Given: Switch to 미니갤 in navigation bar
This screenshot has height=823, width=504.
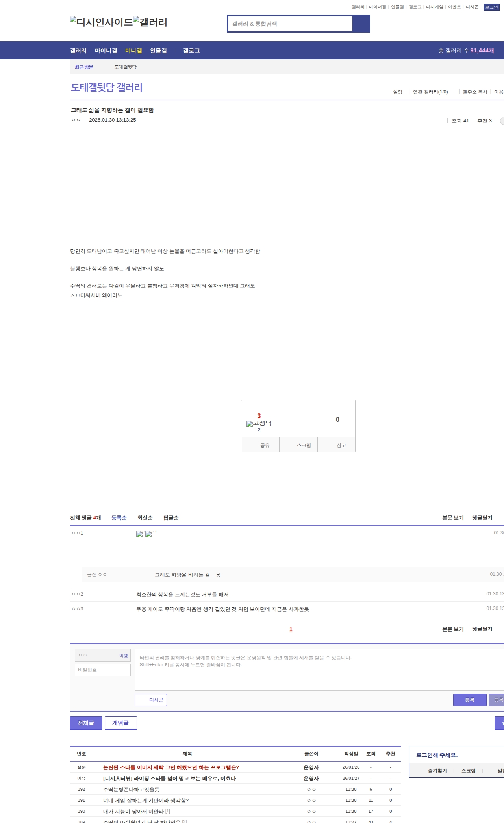Looking at the screenshot, I should click(x=133, y=51).
